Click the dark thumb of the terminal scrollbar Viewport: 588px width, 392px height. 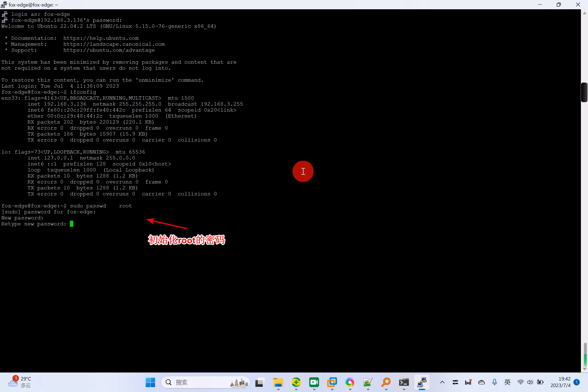coord(584,92)
